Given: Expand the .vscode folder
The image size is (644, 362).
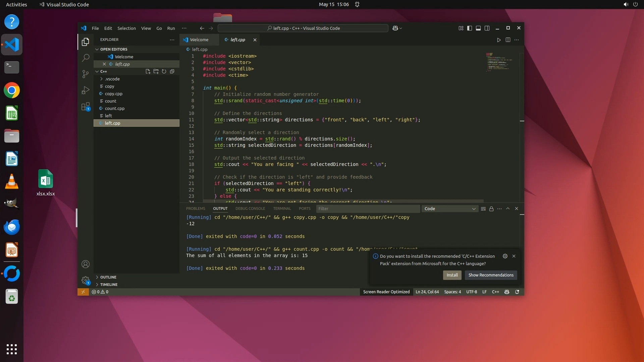Looking at the screenshot, I should click(112, 79).
